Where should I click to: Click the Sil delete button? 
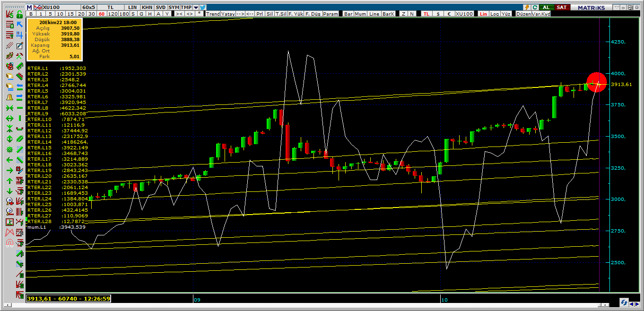pyautogui.click(x=270, y=14)
